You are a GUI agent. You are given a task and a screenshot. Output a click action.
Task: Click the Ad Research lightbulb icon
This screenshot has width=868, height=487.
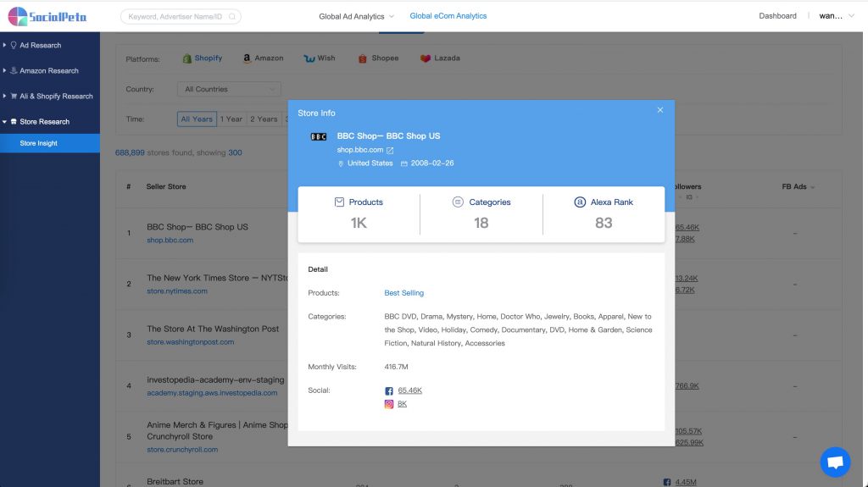pyautogui.click(x=14, y=46)
